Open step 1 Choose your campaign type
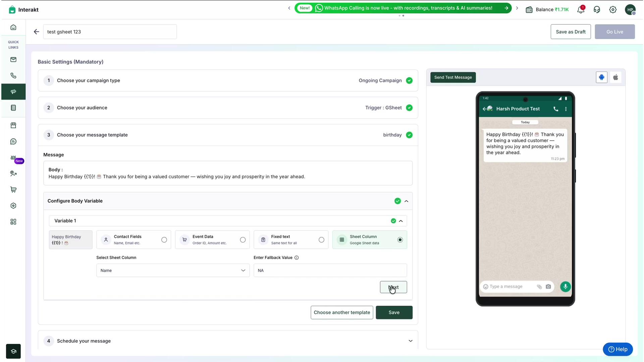 tap(228, 80)
